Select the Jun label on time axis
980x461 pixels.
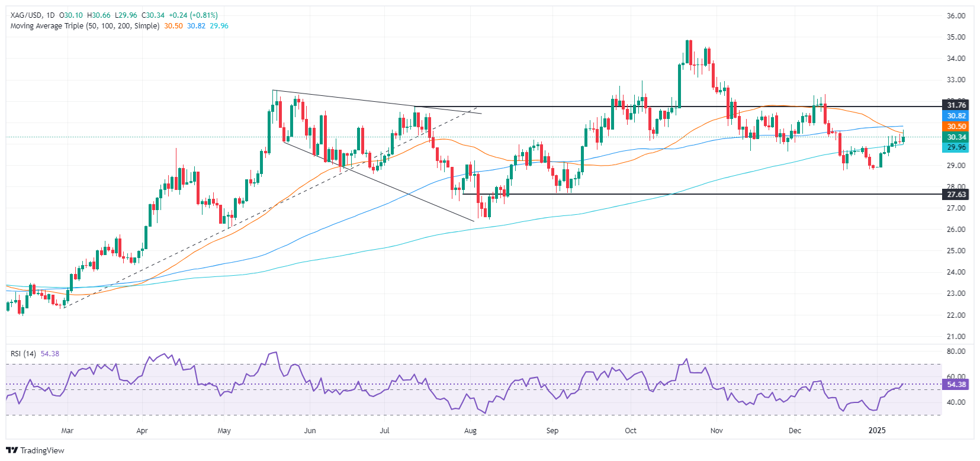pos(310,431)
